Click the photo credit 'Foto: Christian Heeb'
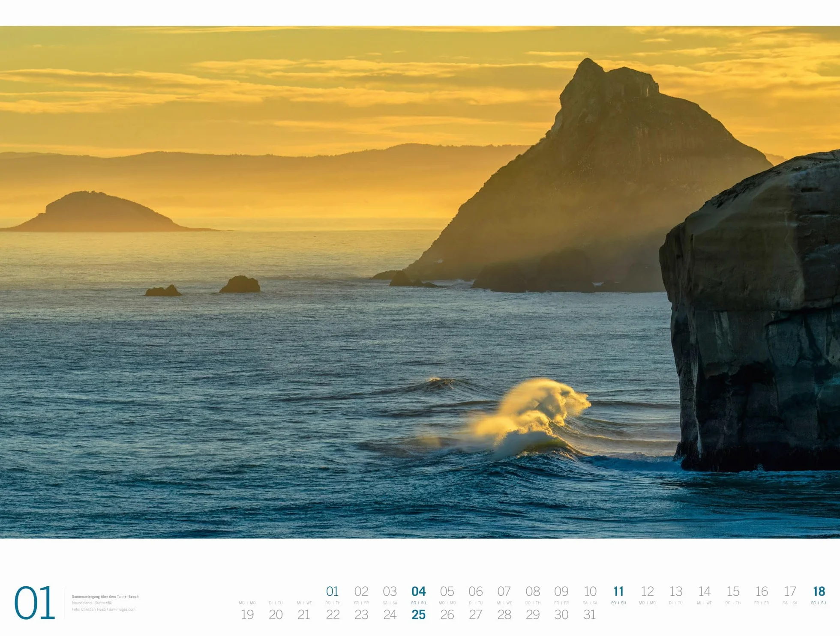 tap(89, 609)
